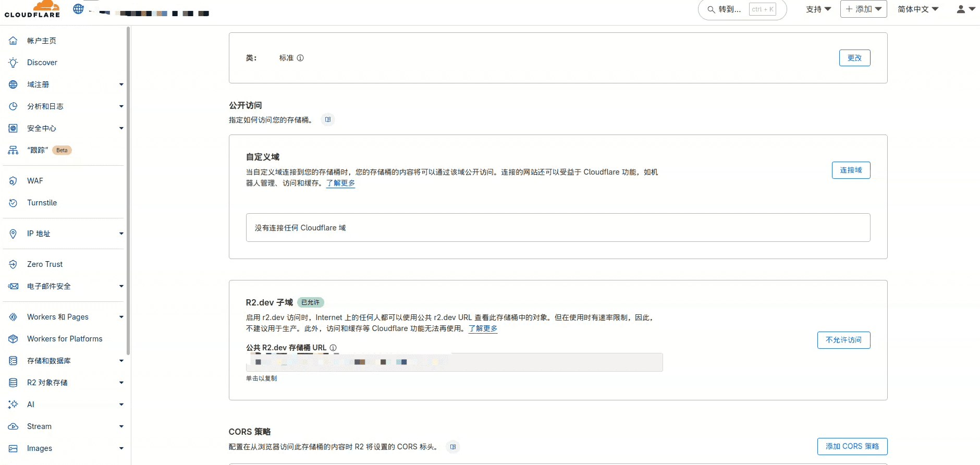Click the 单击以复制 hint text

pos(261,378)
